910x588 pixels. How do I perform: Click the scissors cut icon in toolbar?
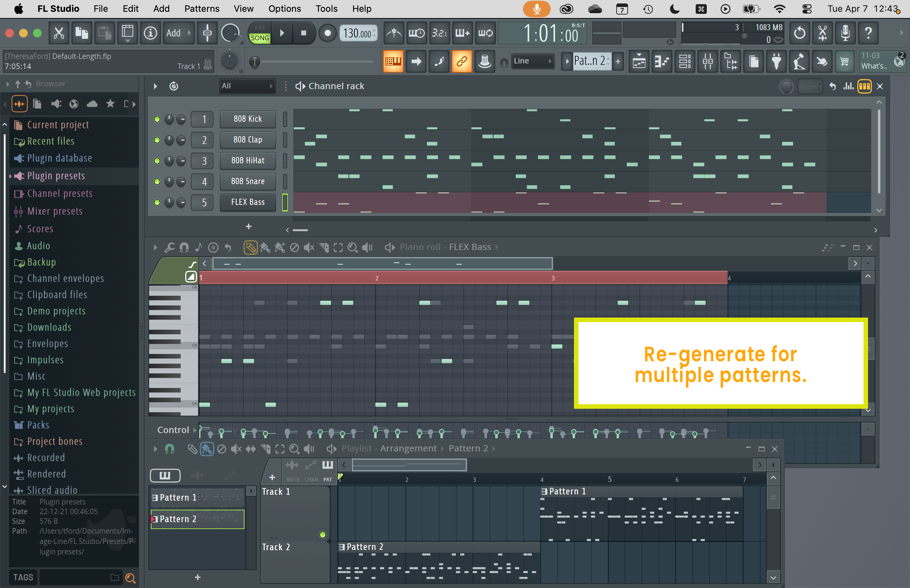click(x=59, y=33)
